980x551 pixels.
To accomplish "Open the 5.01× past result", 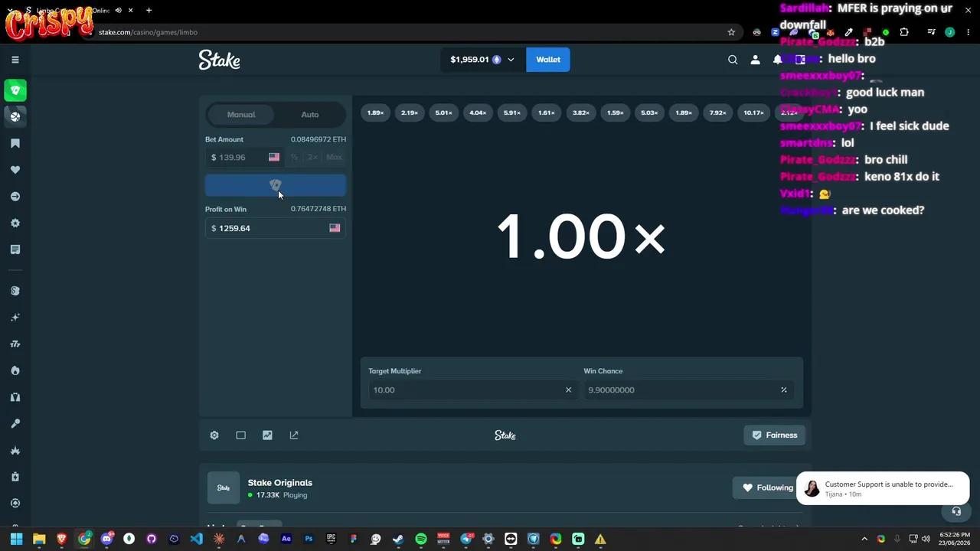I will (444, 113).
